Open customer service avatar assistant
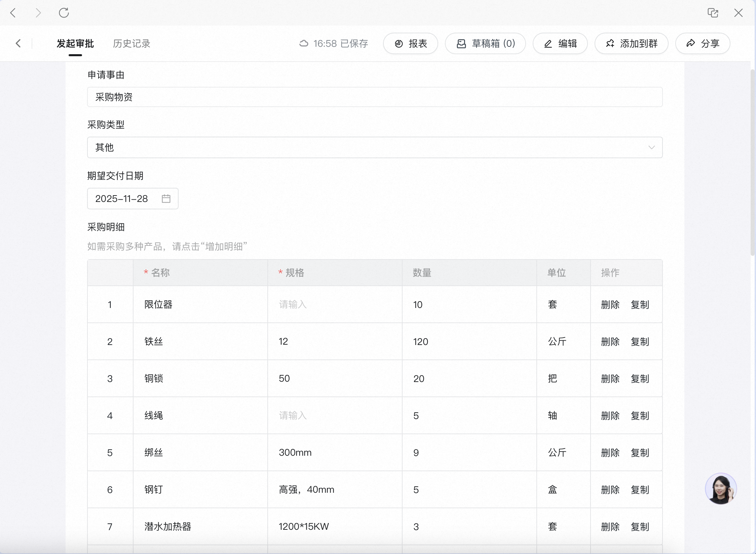 click(x=721, y=489)
